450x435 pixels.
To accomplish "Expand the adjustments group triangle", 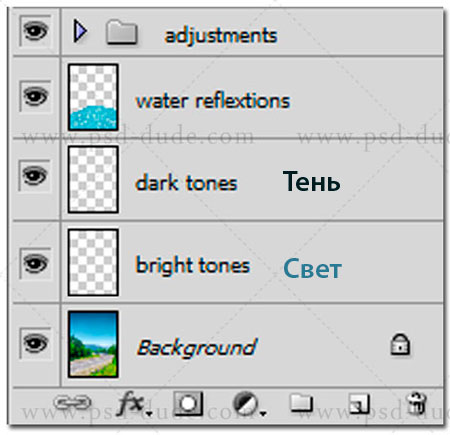I will point(80,31).
